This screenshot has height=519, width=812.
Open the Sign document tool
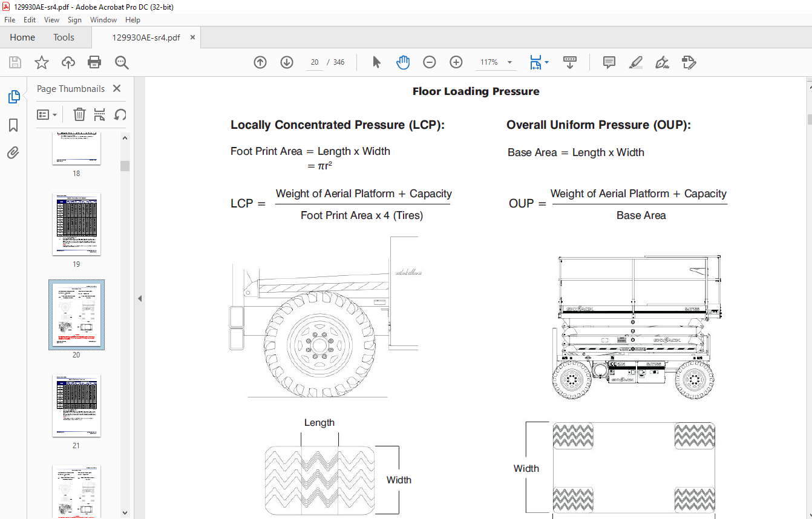tap(662, 62)
